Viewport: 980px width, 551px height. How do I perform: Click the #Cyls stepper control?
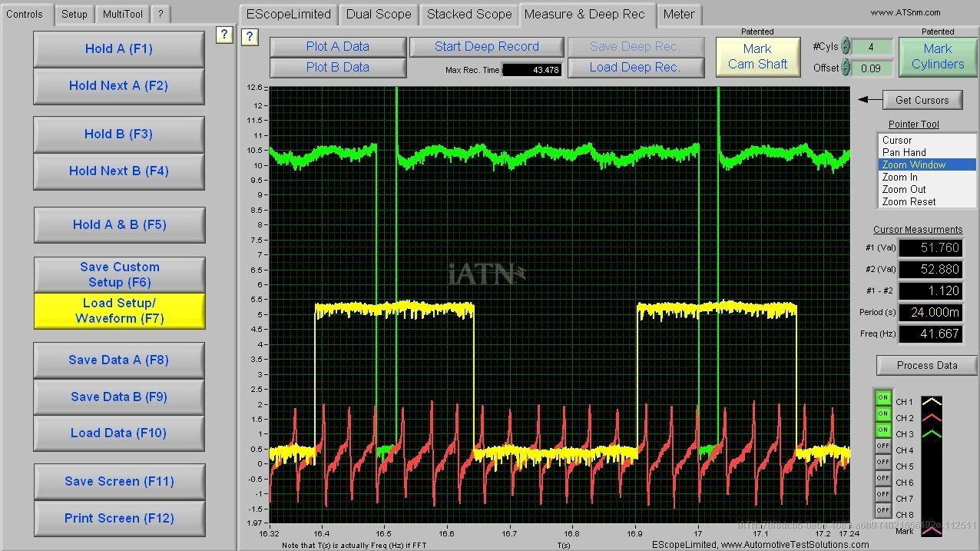pos(846,47)
